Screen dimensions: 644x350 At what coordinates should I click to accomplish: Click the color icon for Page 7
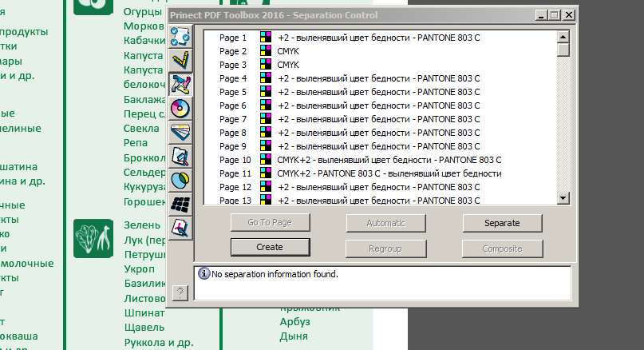[265, 118]
